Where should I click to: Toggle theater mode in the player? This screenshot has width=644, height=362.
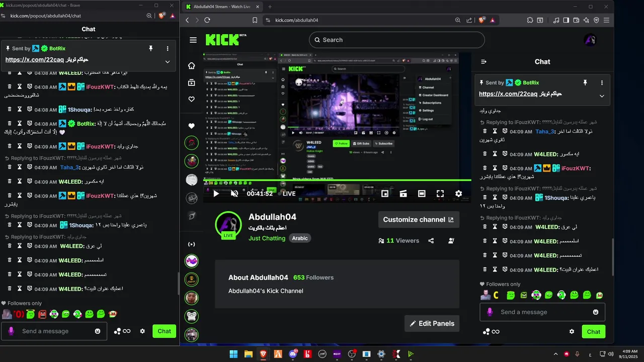[422, 194]
